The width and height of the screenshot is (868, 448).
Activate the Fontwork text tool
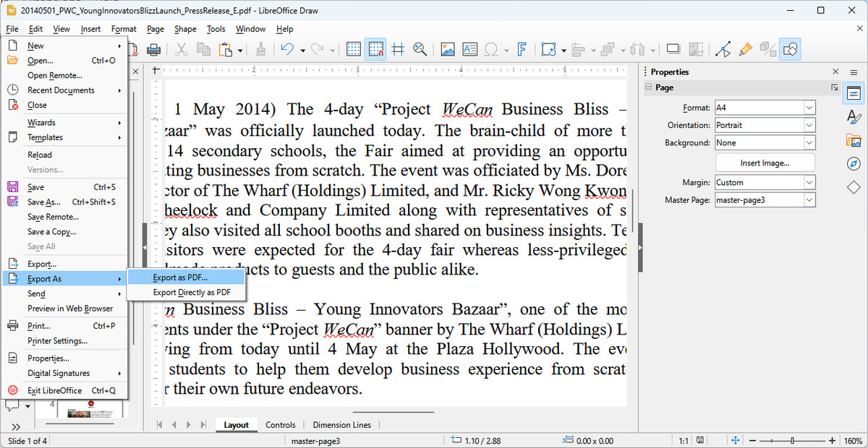(x=520, y=48)
